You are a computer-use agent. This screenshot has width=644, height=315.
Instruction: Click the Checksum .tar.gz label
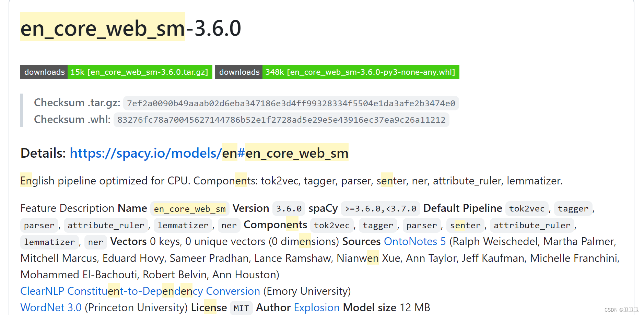click(77, 102)
